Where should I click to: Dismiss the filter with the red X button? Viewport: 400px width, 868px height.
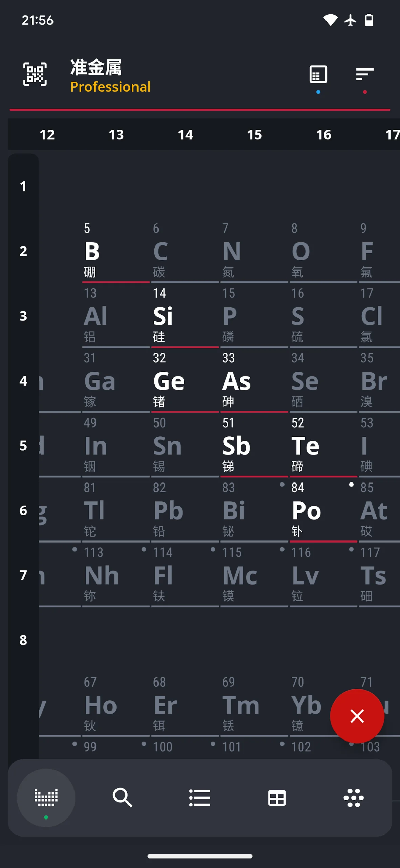357,716
